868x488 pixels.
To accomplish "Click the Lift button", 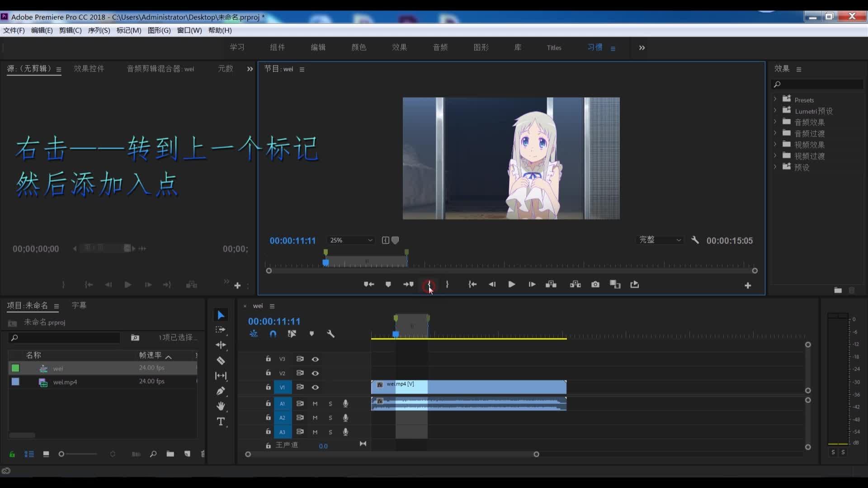I will pyautogui.click(x=551, y=284).
